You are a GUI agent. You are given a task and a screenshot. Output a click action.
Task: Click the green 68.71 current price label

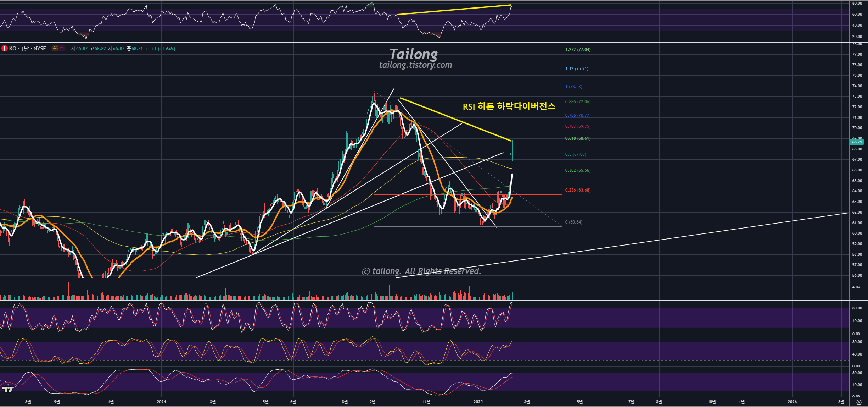[857, 142]
